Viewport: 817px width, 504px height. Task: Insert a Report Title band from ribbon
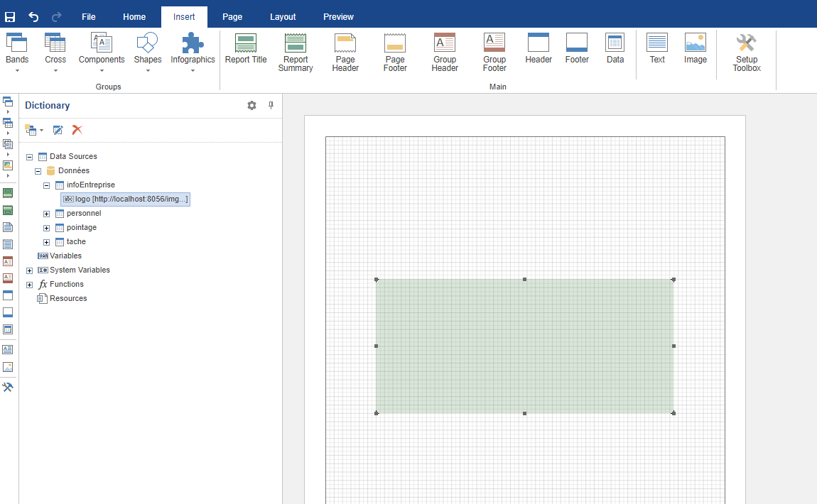(x=246, y=49)
